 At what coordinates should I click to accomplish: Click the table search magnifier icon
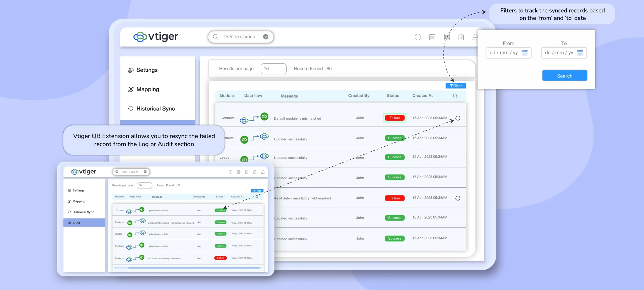(455, 96)
